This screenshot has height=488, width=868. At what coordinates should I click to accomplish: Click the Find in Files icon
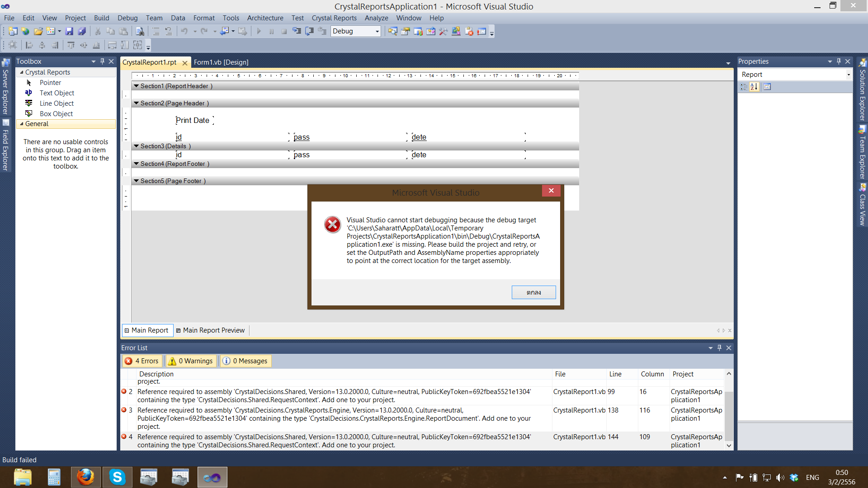coord(140,31)
